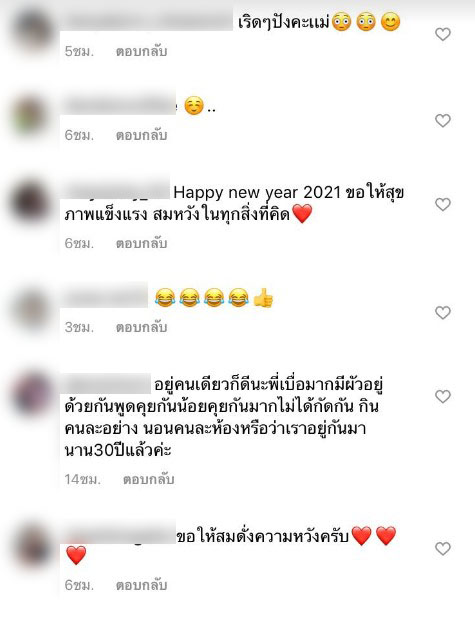Open avatar of Happy new year commenter

30,202
